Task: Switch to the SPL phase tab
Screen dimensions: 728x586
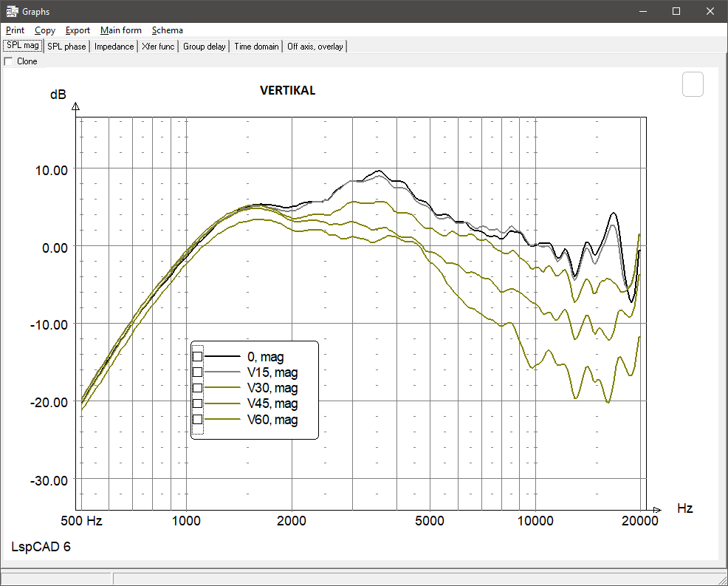Action: 67,47
